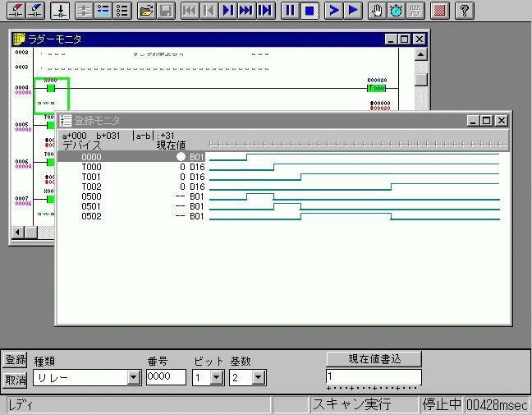Click the 現在値書込 button
Viewport: 532px width, 415px height.
[374, 359]
